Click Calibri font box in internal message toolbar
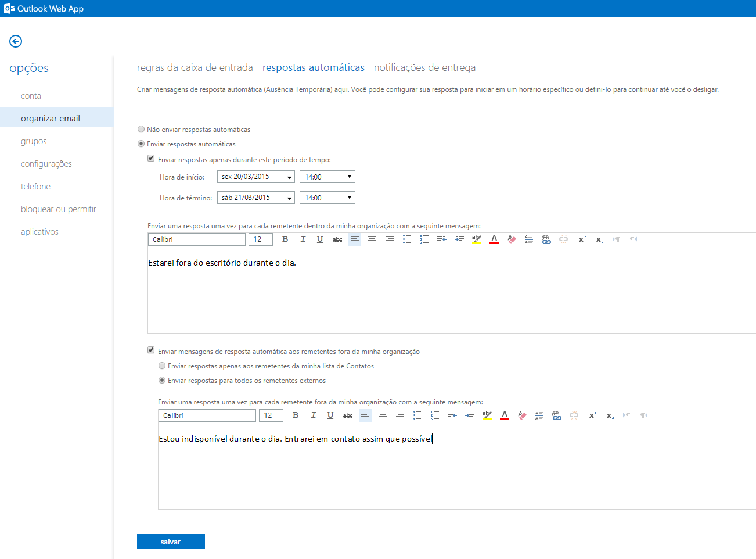Image resolution: width=756 pixels, height=559 pixels. pyautogui.click(x=197, y=239)
